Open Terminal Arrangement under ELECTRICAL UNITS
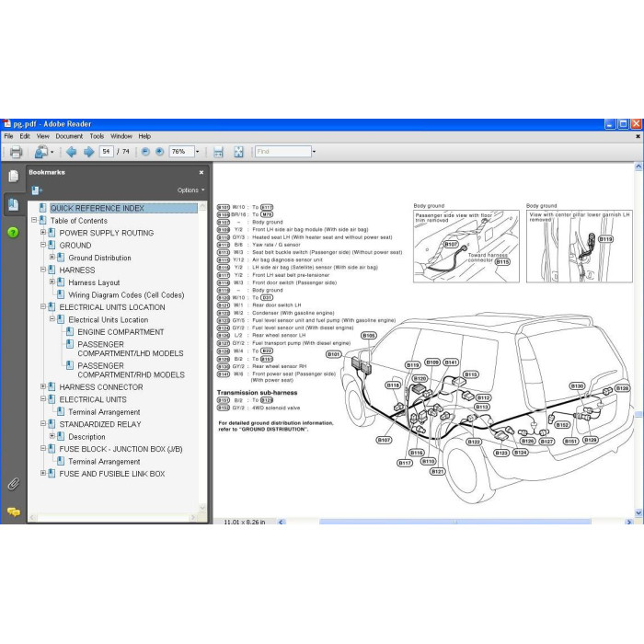The image size is (644, 644). [x=104, y=412]
